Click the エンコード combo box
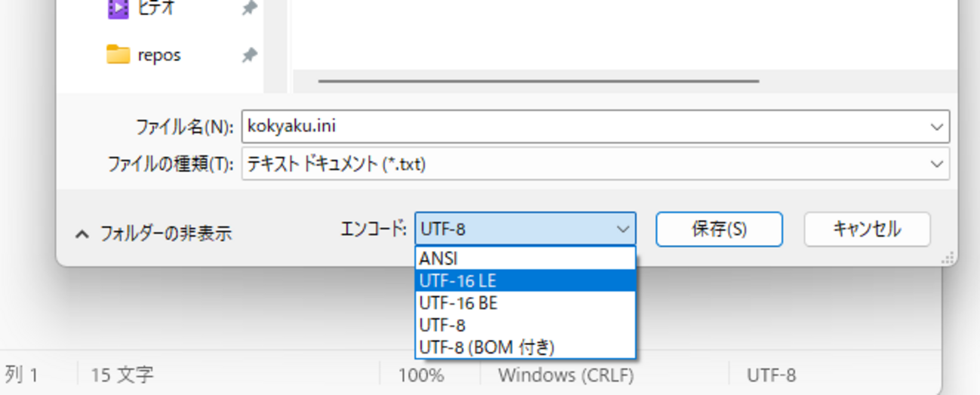This screenshot has height=395, width=980. coord(524,228)
